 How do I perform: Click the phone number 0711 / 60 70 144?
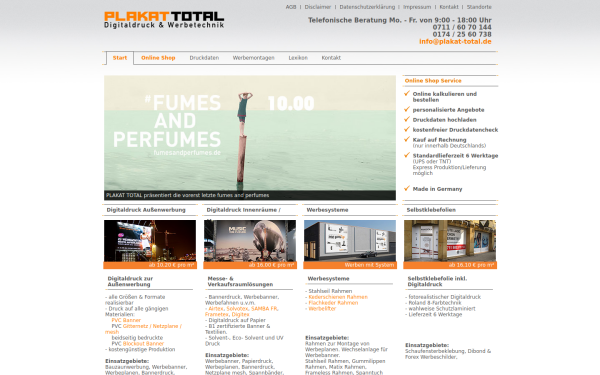pyautogui.click(x=462, y=27)
